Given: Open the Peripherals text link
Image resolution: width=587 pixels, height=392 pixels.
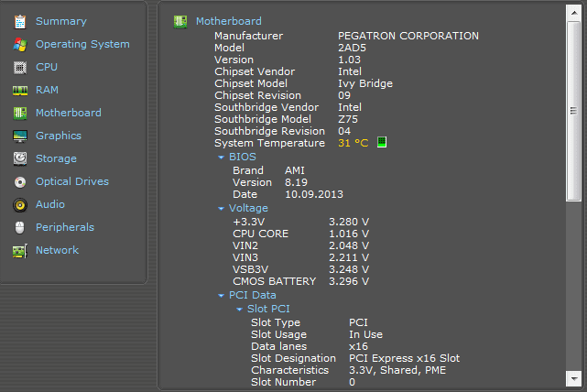Looking at the screenshot, I should point(64,227).
